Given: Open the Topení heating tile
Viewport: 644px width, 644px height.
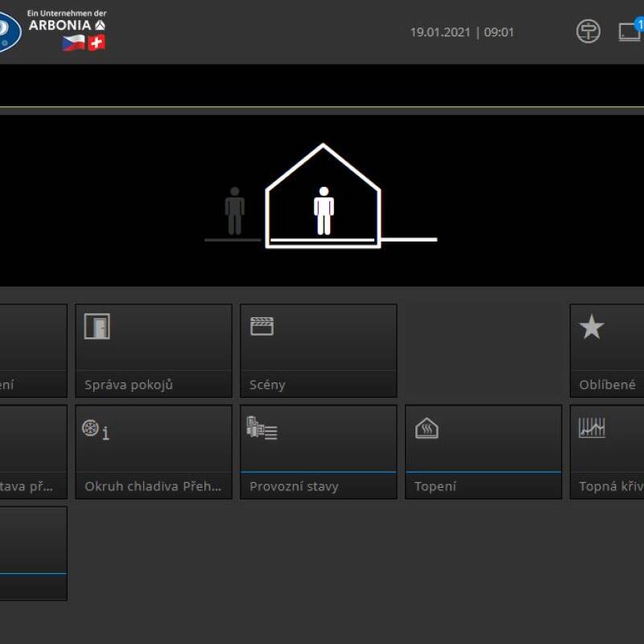Looking at the screenshot, I should 484,452.
